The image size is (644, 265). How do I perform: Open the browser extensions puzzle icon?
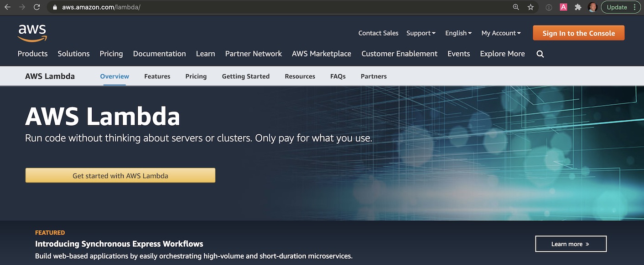click(578, 7)
